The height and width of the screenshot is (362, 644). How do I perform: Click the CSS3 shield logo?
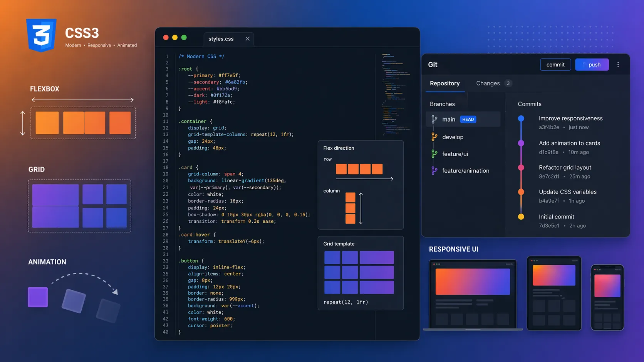coord(41,35)
